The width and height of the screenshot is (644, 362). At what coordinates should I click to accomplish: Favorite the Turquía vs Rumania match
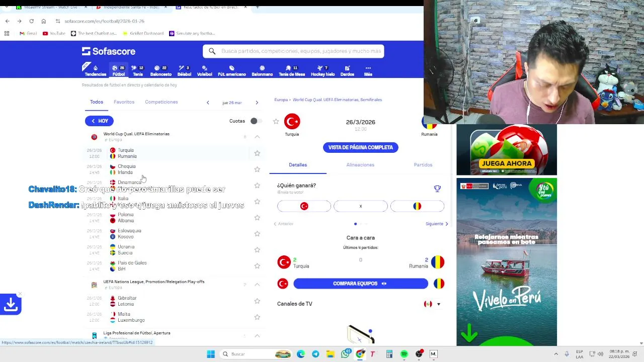(x=257, y=153)
